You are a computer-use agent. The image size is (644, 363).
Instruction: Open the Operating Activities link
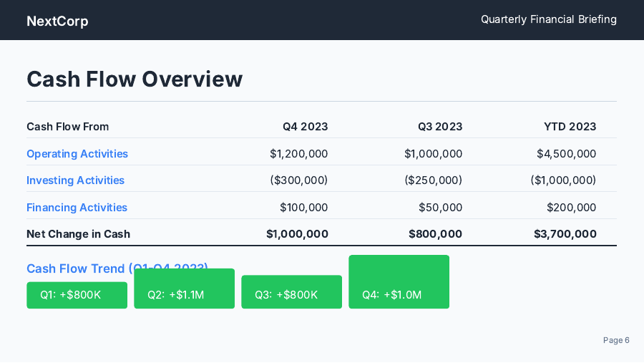[77, 154]
